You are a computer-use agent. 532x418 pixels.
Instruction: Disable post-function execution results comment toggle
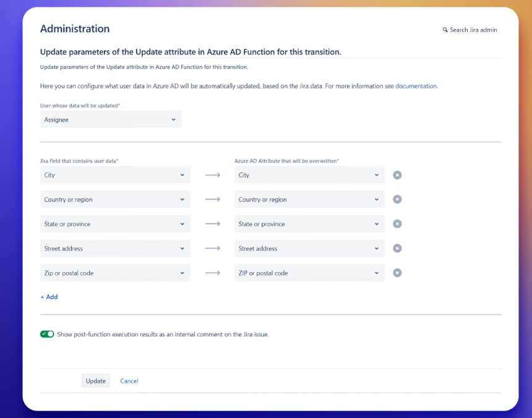pos(47,334)
